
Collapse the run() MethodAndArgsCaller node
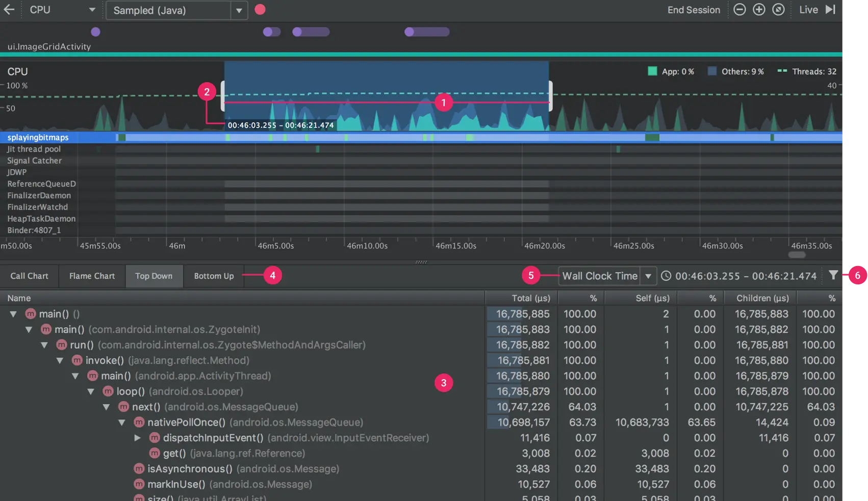click(x=44, y=345)
